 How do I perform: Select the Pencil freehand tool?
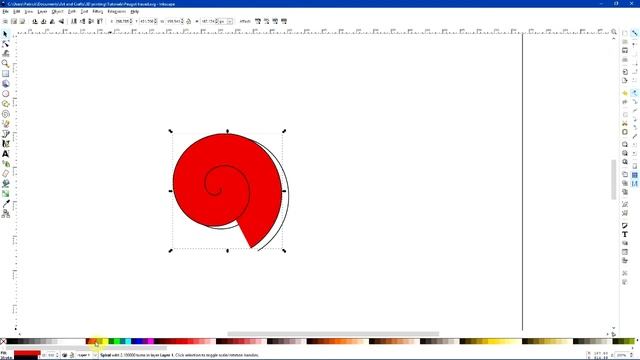[5, 124]
